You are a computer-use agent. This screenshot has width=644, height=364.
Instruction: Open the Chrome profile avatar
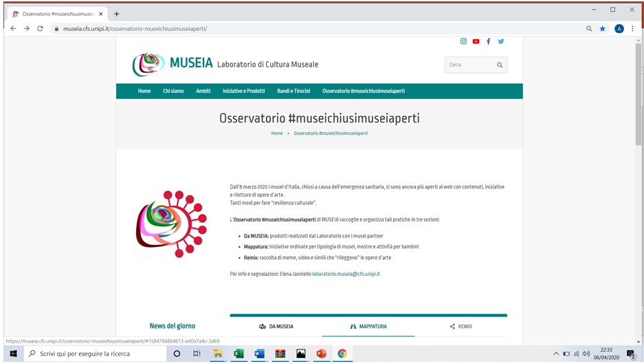coord(619,28)
